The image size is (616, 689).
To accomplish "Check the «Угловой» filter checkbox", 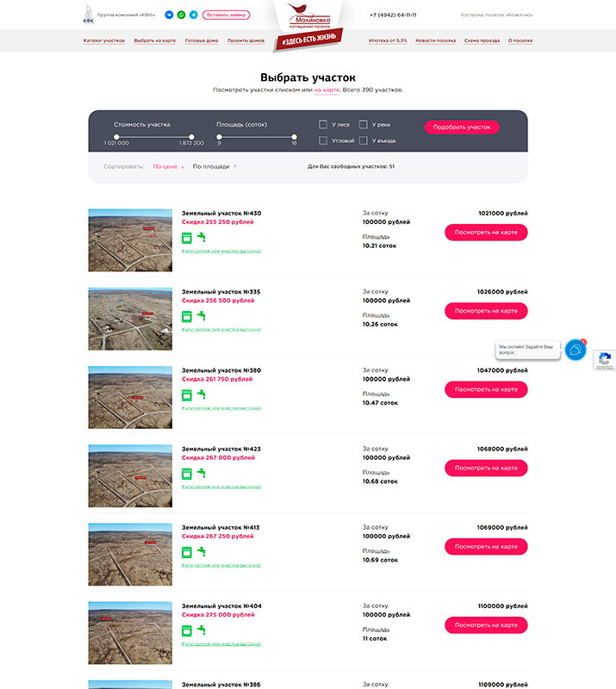I will (x=323, y=140).
